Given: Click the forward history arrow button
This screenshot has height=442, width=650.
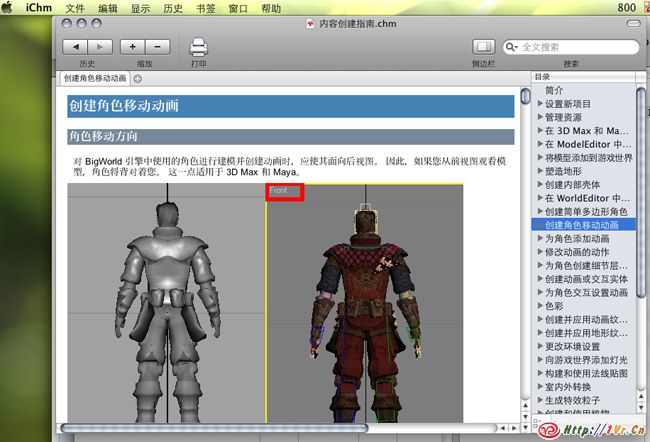Looking at the screenshot, I should (100, 47).
